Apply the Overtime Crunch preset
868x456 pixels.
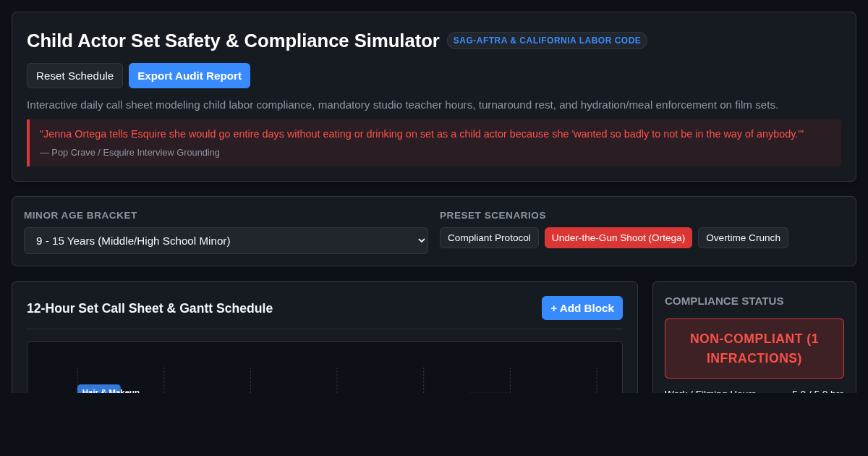743,237
